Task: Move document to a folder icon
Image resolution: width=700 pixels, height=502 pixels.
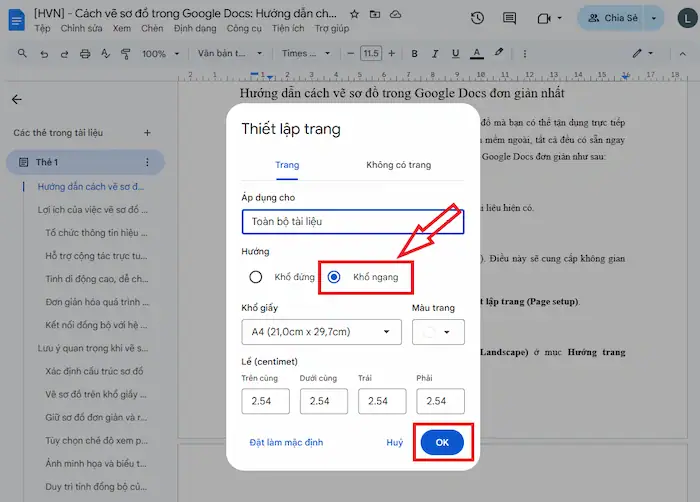Action: pyautogui.click(x=375, y=14)
